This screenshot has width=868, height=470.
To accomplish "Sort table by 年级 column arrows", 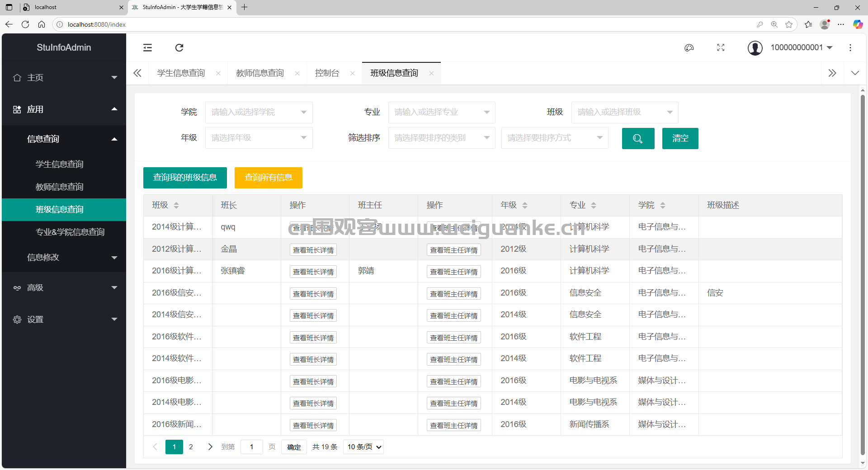I will point(525,205).
